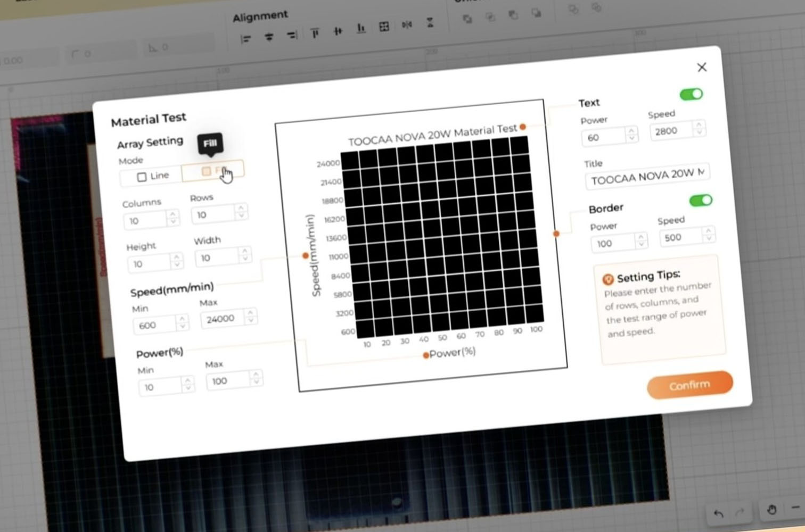The width and height of the screenshot is (805, 532).
Task: Click the flip horizontal alignment icon
Action: [407, 25]
